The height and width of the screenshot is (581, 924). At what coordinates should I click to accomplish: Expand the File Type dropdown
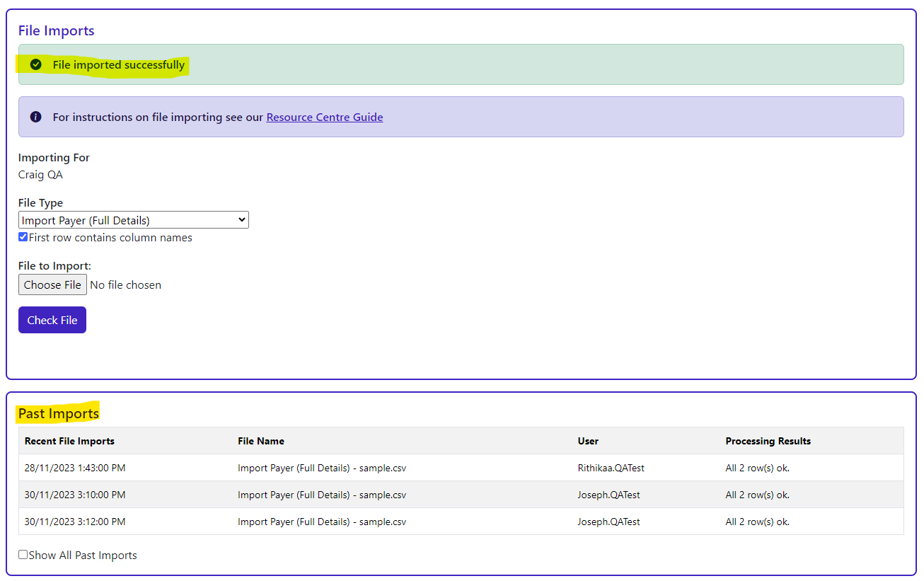tap(134, 220)
